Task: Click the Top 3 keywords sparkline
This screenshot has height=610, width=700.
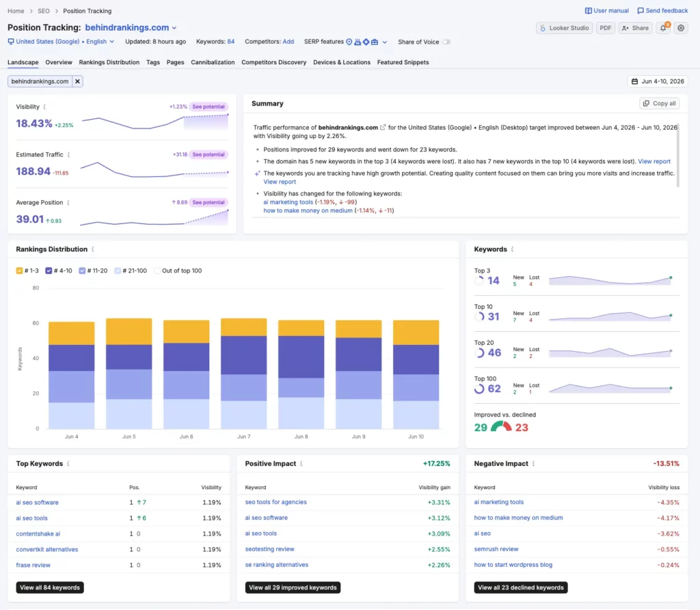Action: point(610,280)
